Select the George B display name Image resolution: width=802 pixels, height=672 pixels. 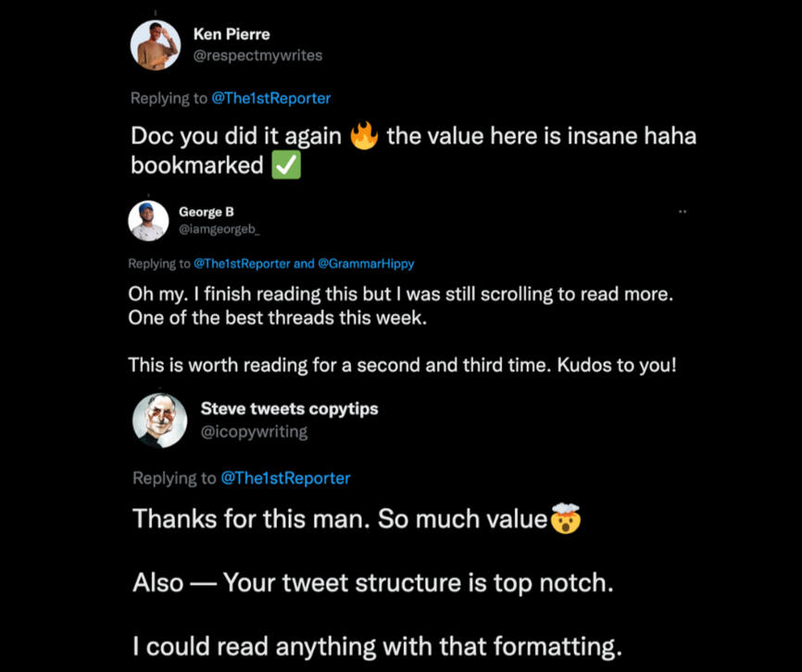[207, 212]
